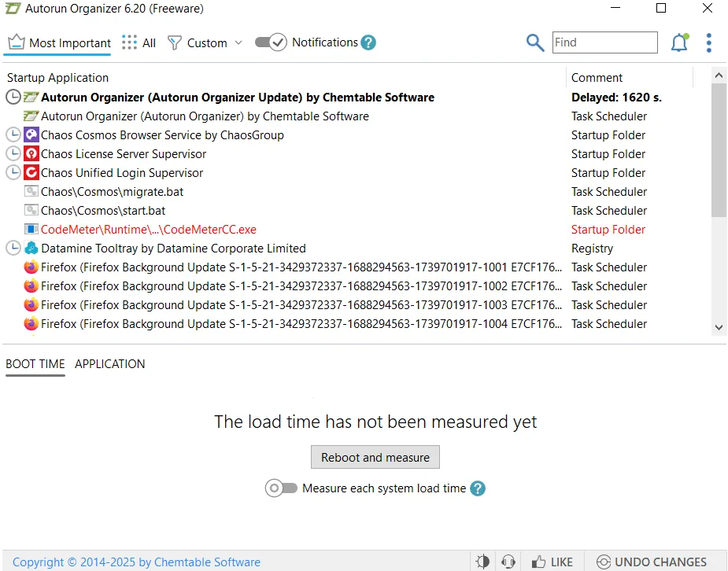Open the BOOT TIME tab
This screenshot has height=571, width=728.
point(35,364)
